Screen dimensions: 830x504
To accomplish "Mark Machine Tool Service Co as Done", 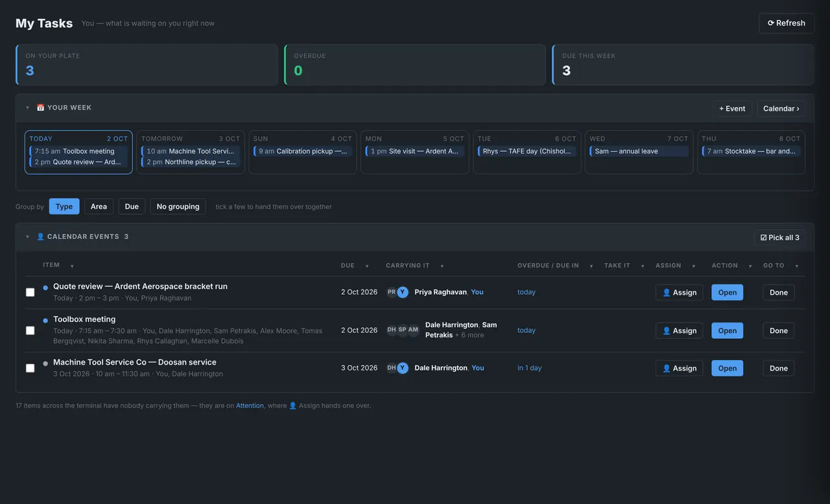I will (x=779, y=368).
